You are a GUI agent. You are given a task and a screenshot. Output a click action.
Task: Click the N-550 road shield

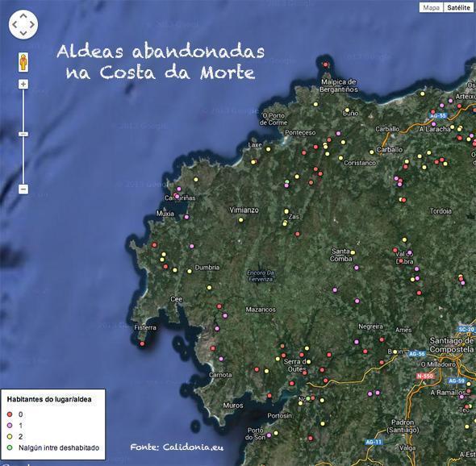click(424, 377)
